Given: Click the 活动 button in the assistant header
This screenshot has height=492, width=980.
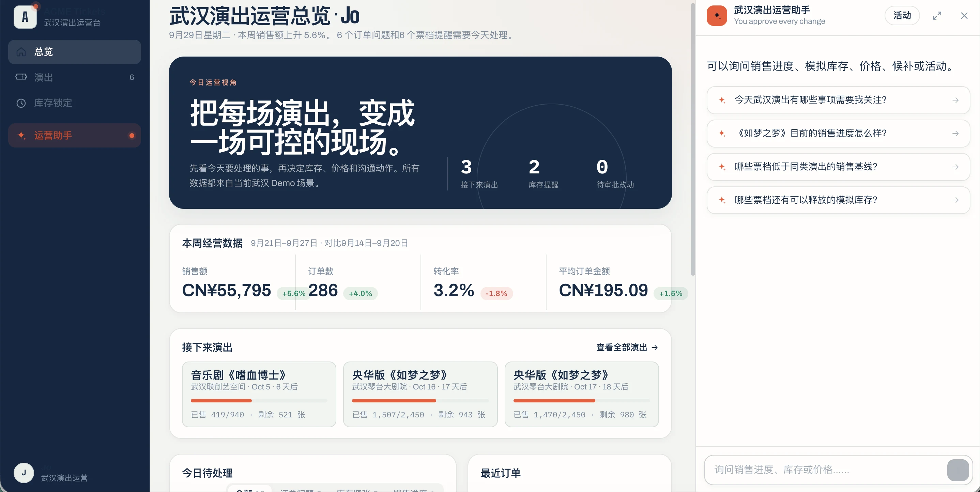Looking at the screenshot, I should 902,16.
